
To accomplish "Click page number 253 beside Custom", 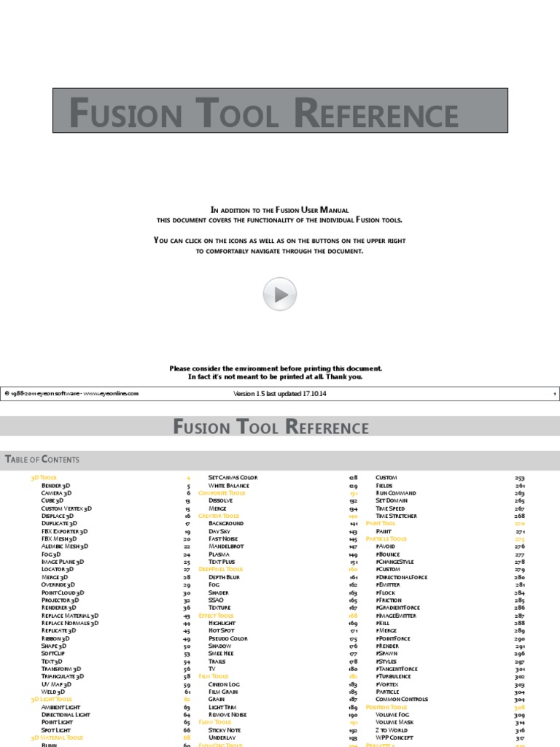I will pyautogui.click(x=519, y=478).
